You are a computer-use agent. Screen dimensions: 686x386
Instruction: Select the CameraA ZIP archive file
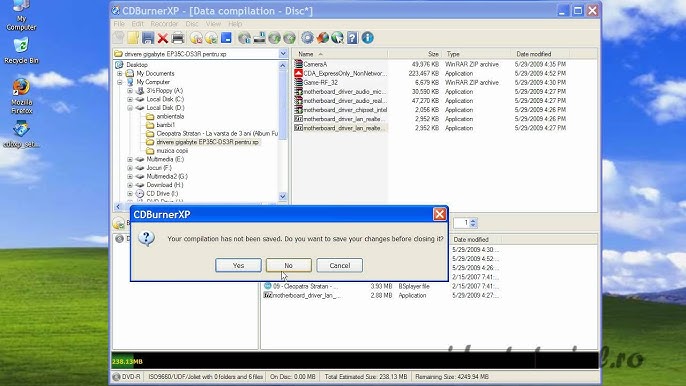pyautogui.click(x=315, y=64)
